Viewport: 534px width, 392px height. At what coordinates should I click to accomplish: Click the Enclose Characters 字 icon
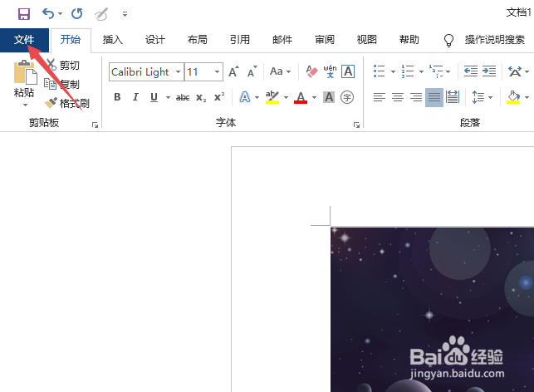347,97
